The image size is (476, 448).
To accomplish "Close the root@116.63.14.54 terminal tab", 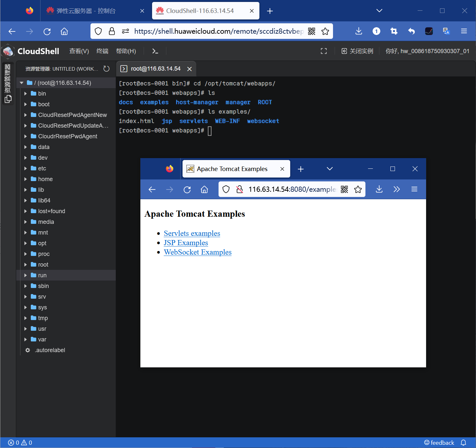I will coord(190,69).
